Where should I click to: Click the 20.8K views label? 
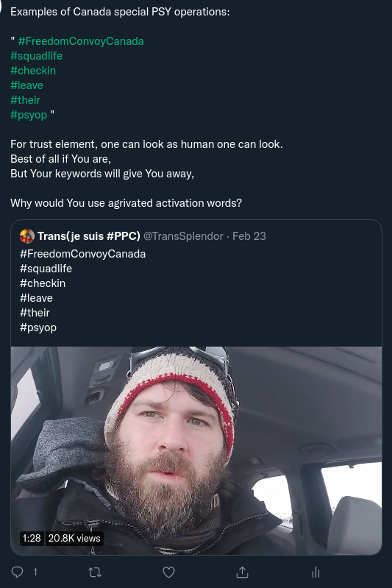(74, 539)
